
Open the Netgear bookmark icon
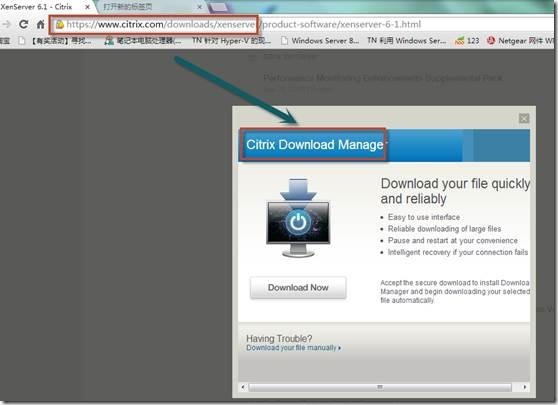(x=491, y=41)
